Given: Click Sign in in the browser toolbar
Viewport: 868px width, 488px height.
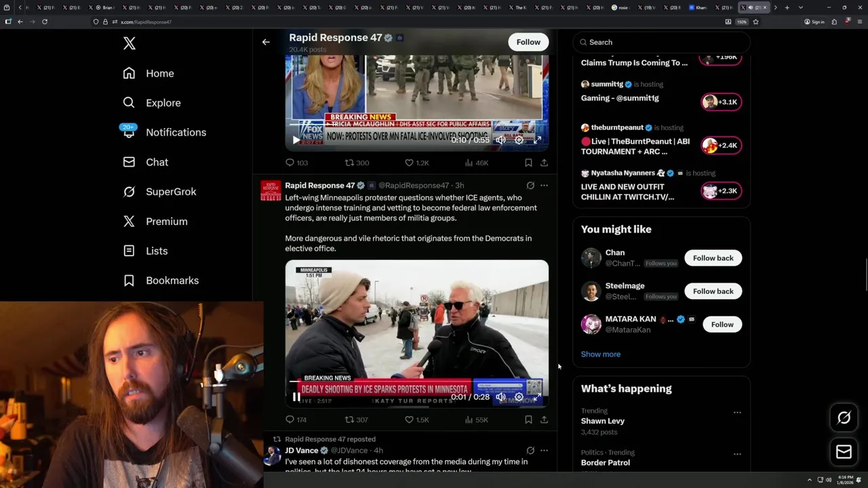Looking at the screenshot, I should point(814,22).
